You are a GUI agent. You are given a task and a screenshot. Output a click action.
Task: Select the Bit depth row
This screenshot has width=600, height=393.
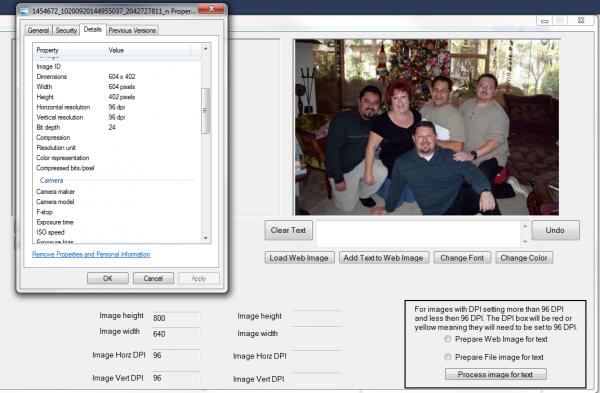(117, 127)
